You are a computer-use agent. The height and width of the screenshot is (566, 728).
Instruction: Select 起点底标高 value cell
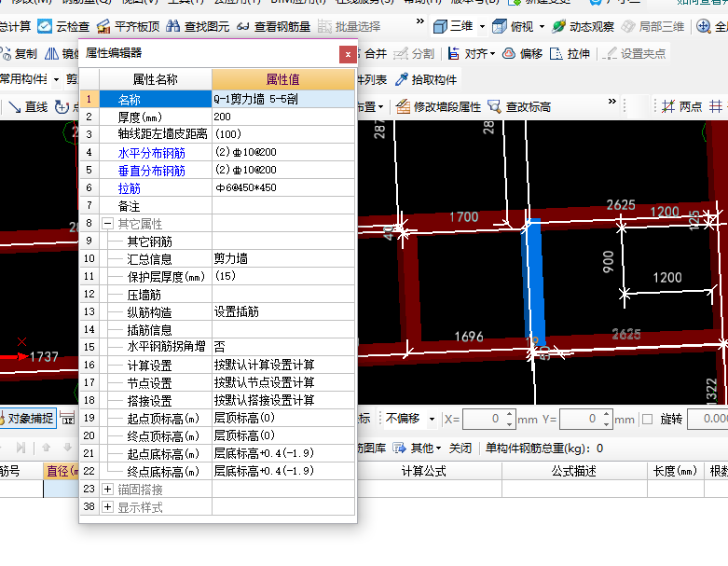pyautogui.click(x=283, y=453)
